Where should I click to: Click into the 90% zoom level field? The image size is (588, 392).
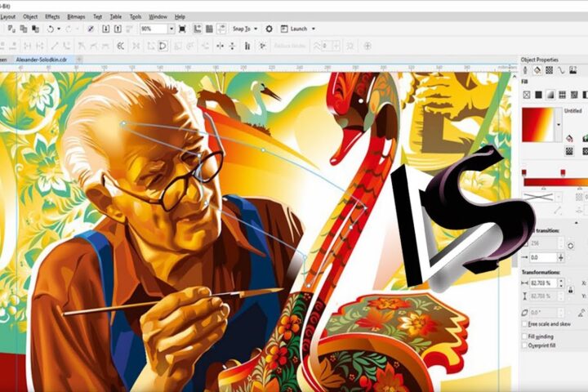(x=154, y=29)
